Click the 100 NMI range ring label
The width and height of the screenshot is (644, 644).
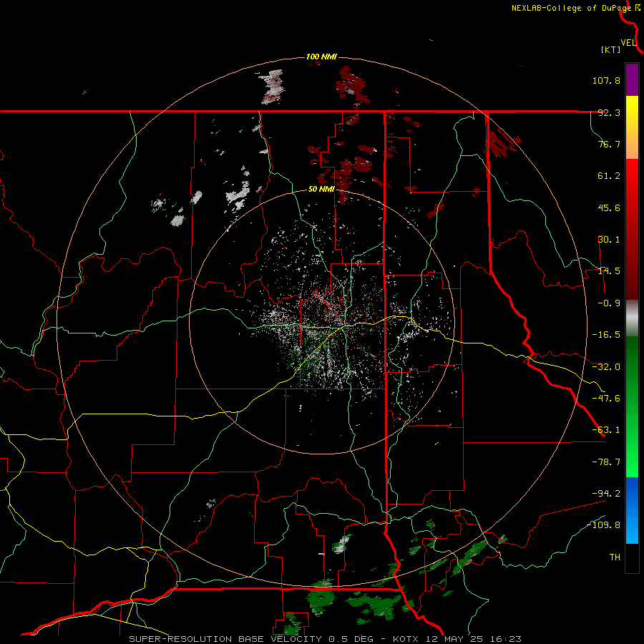pyautogui.click(x=321, y=57)
